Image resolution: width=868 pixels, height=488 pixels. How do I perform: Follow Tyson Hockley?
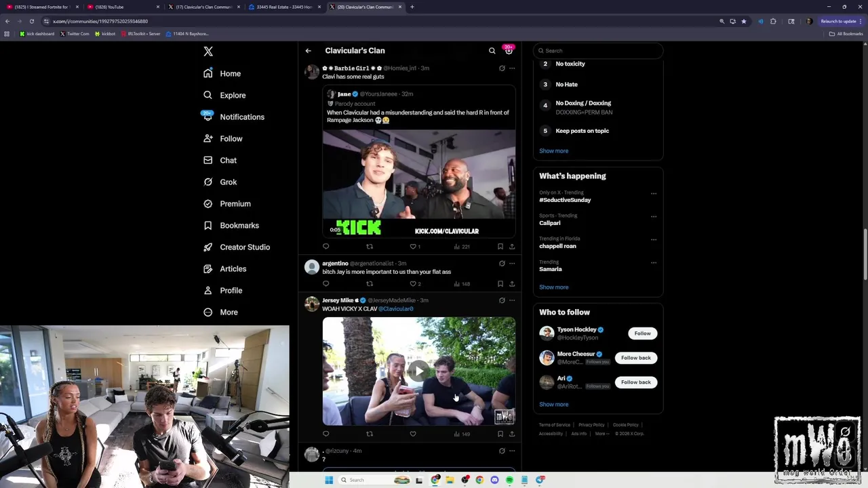pos(642,333)
